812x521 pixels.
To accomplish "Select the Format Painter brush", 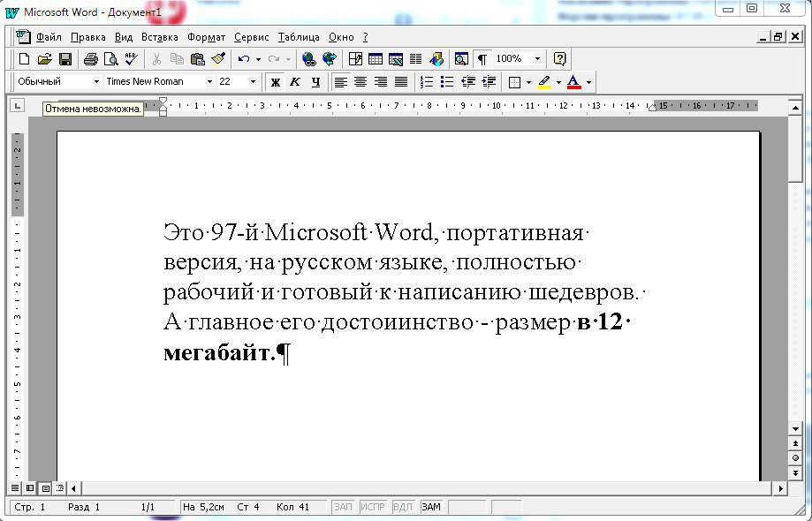I will (x=218, y=59).
